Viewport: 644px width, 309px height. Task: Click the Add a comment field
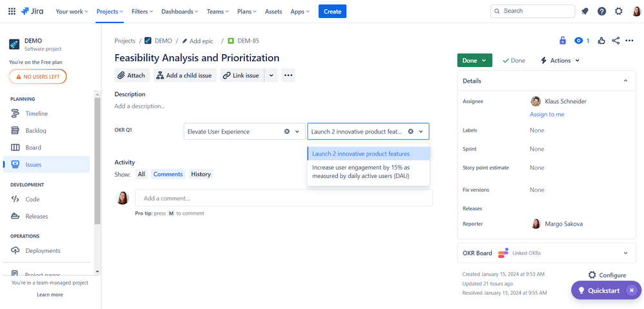pyautogui.click(x=284, y=198)
